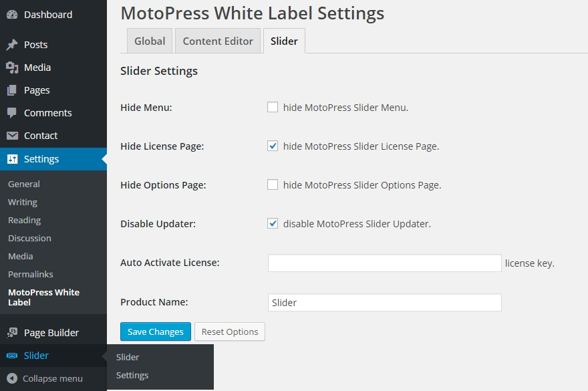Click the Save Changes button
This screenshot has height=391, width=588.
pyautogui.click(x=156, y=332)
